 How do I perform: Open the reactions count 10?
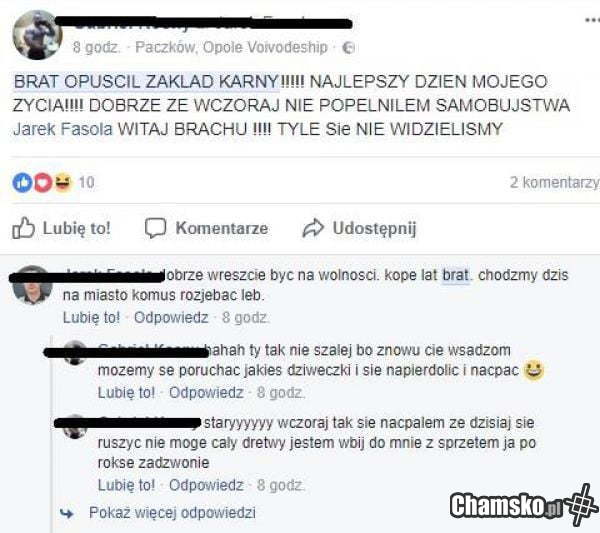[x=86, y=183]
